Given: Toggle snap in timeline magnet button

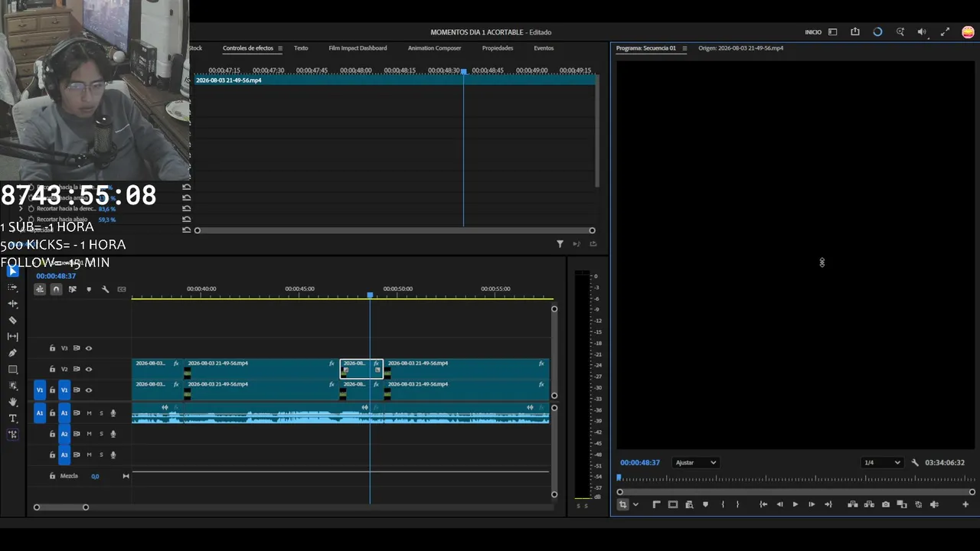Looking at the screenshot, I should [x=56, y=289].
